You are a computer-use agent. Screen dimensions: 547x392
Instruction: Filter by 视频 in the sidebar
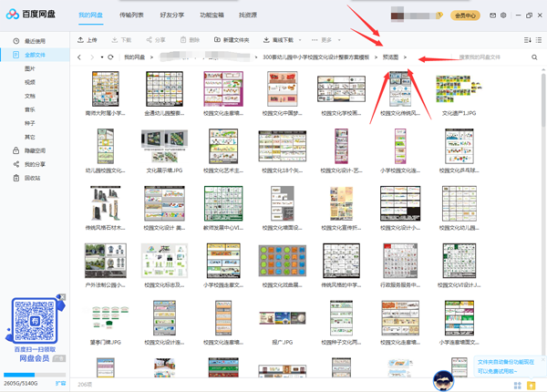click(30, 82)
